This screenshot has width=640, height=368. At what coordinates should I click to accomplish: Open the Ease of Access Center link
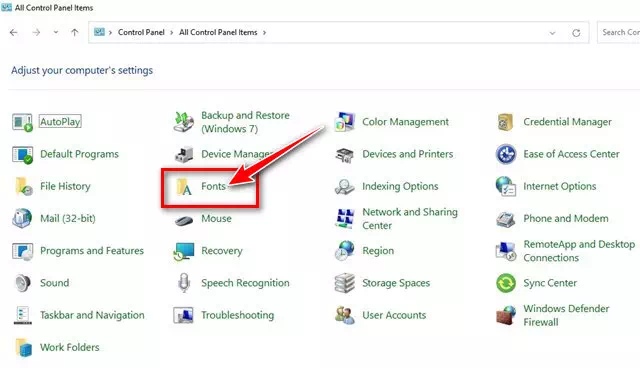[x=571, y=154]
